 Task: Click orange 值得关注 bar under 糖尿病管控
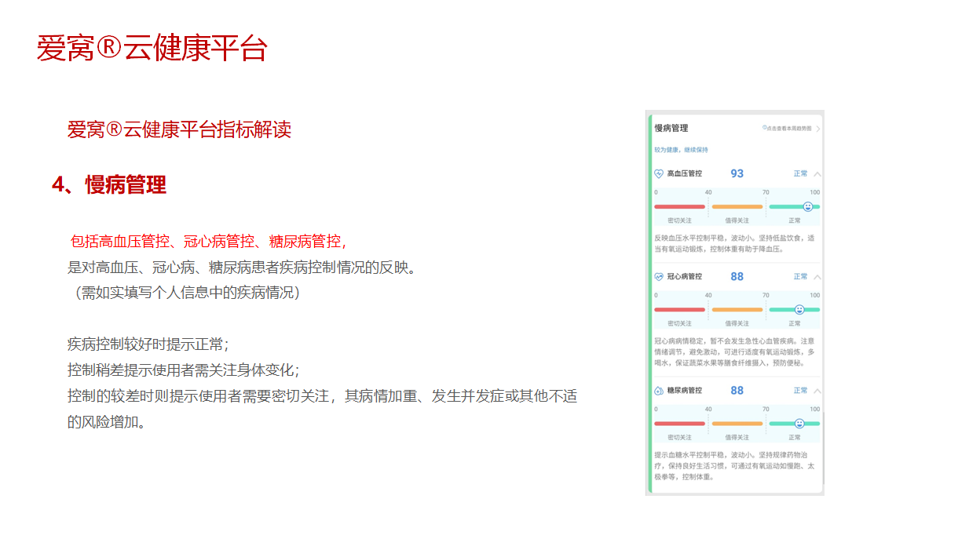click(737, 424)
